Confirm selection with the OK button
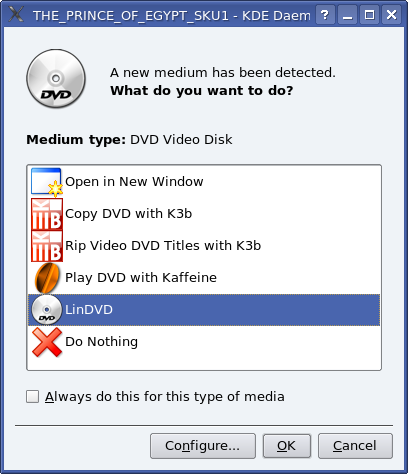The height and width of the screenshot is (474, 408). [x=287, y=446]
